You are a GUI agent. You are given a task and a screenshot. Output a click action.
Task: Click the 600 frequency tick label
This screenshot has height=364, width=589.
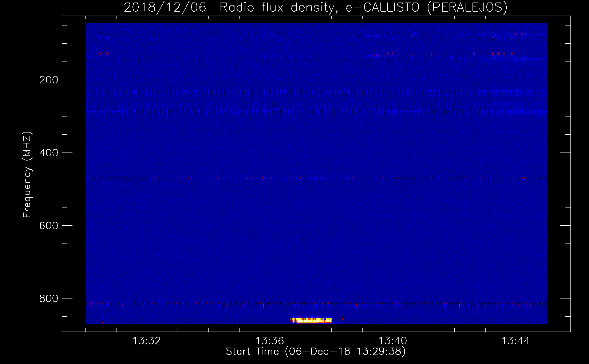pos(49,226)
